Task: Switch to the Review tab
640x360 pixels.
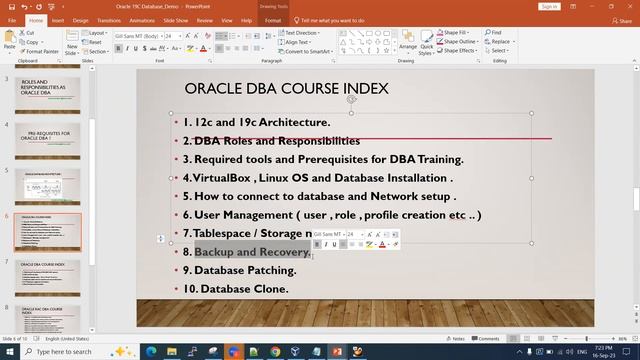Action: pos(204,20)
